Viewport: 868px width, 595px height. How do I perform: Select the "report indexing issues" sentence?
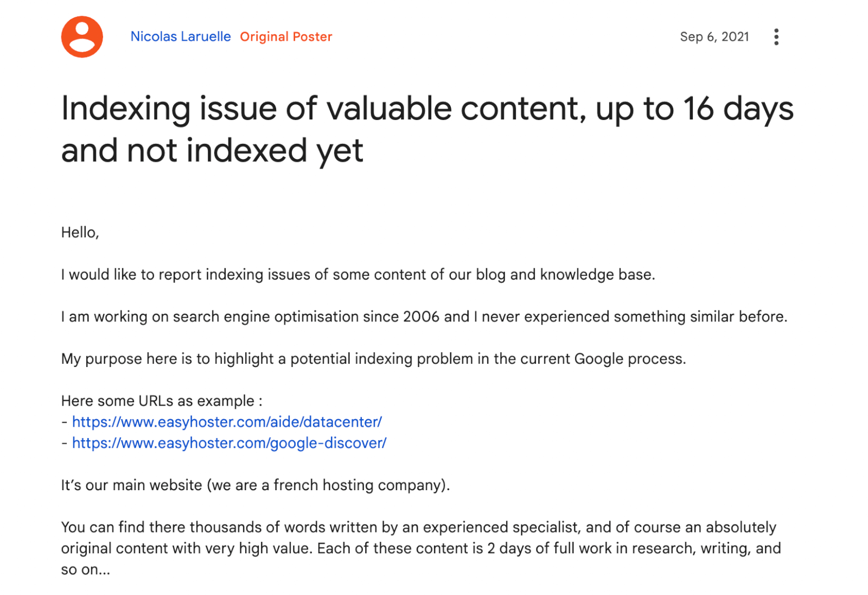pos(358,275)
